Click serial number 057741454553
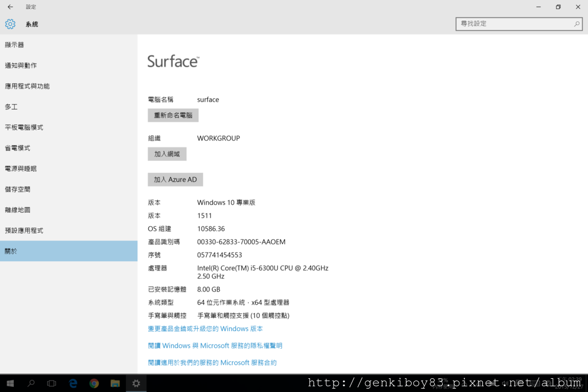The image size is (588, 392). coord(219,255)
